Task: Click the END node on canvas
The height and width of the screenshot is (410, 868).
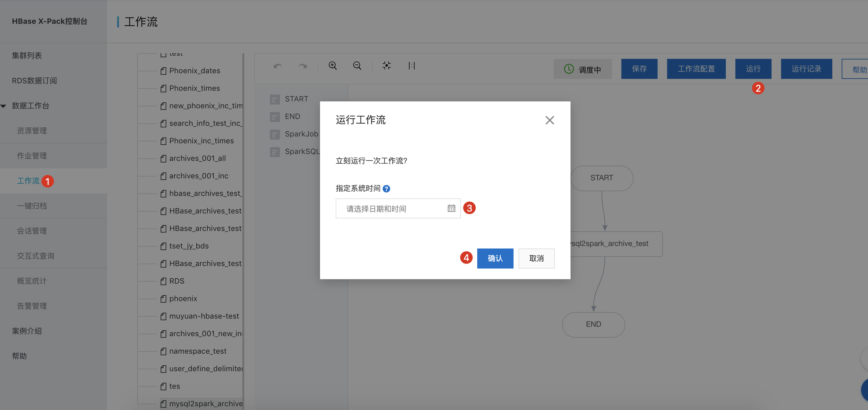Action: click(593, 325)
